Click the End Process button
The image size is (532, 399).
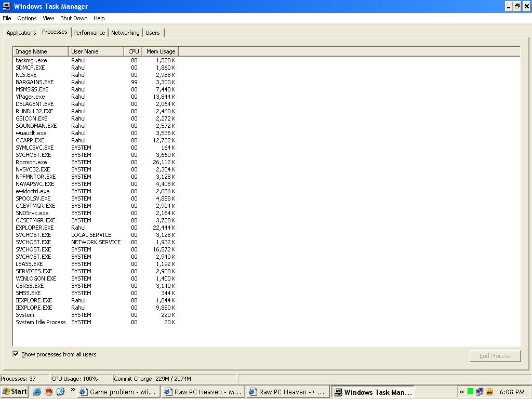[x=495, y=356]
